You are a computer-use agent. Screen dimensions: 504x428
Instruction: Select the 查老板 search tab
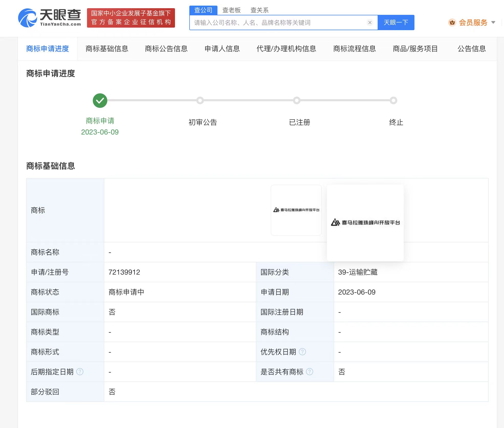[x=232, y=10]
